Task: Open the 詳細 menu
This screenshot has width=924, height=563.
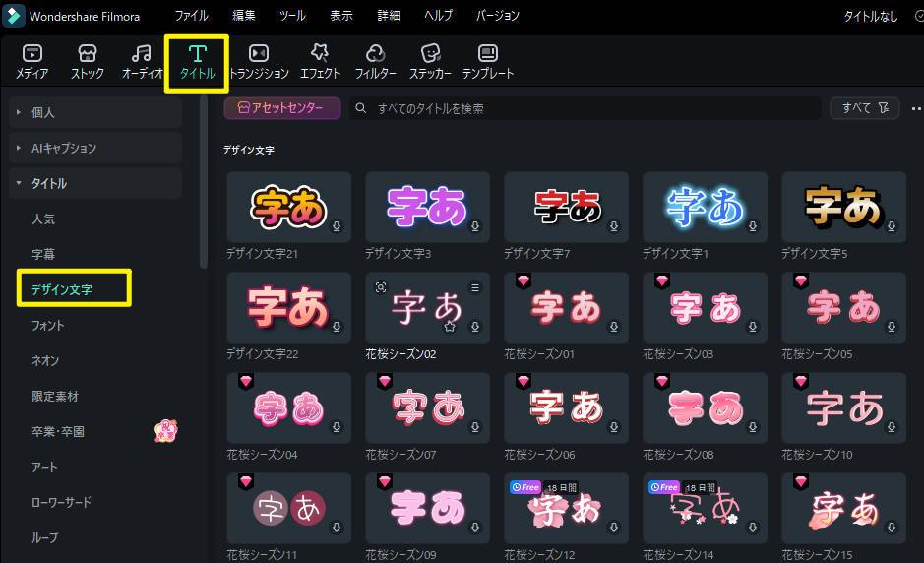Action: pos(389,16)
